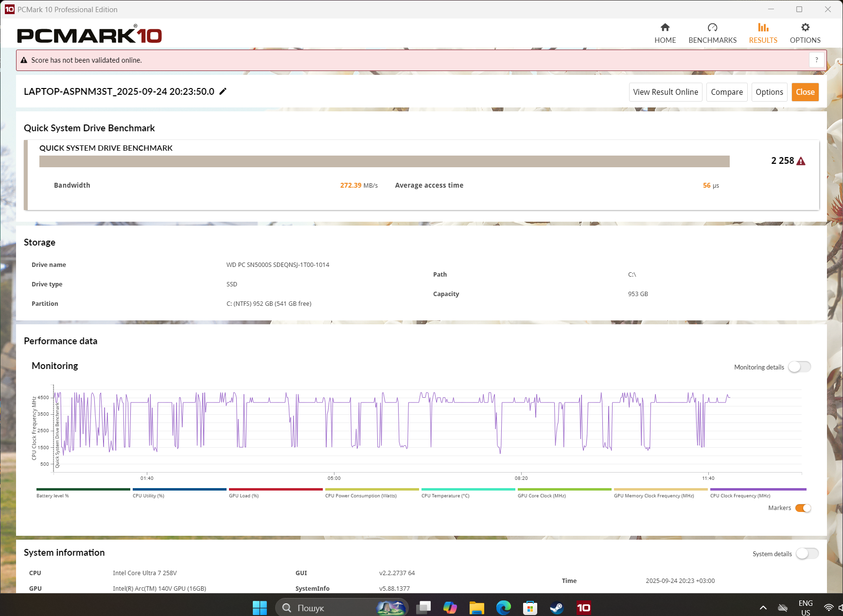Enable the Monitoring details toggle
The width and height of the screenshot is (843, 616).
[x=799, y=367]
